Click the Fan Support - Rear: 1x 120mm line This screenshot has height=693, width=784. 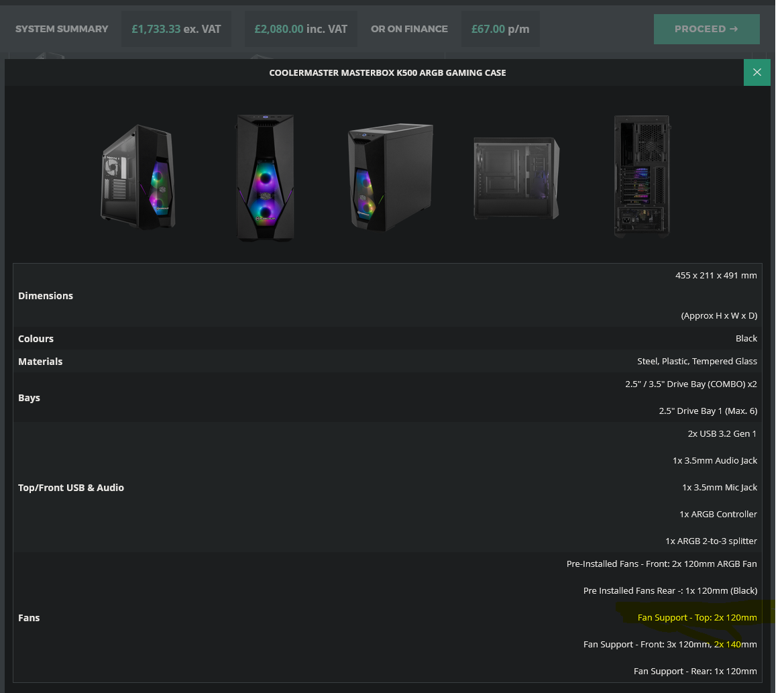click(695, 671)
